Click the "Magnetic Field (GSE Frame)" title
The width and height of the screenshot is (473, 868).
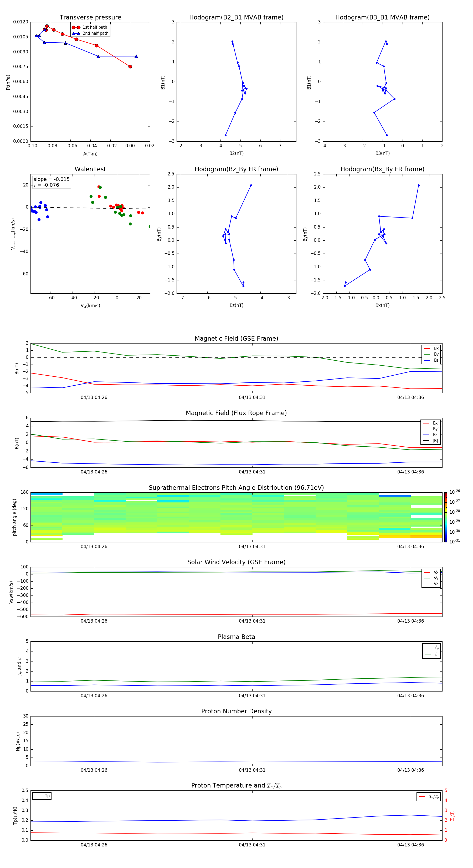point(236,339)
